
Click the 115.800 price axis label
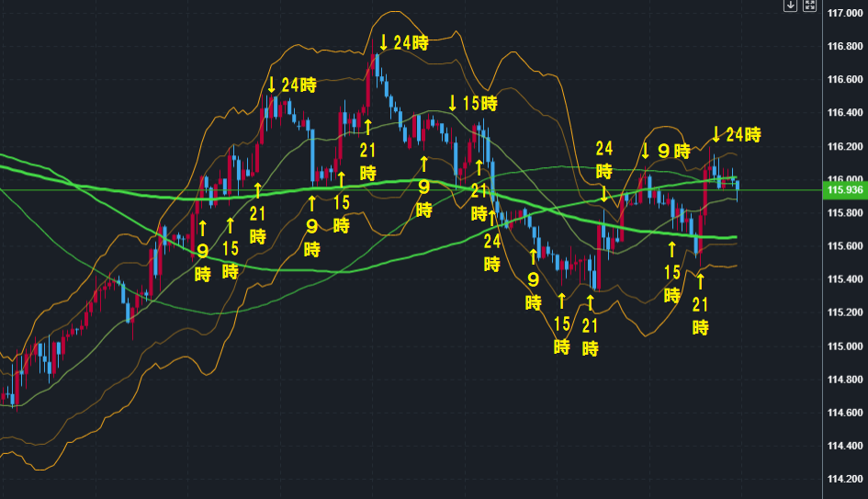[x=845, y=213]
